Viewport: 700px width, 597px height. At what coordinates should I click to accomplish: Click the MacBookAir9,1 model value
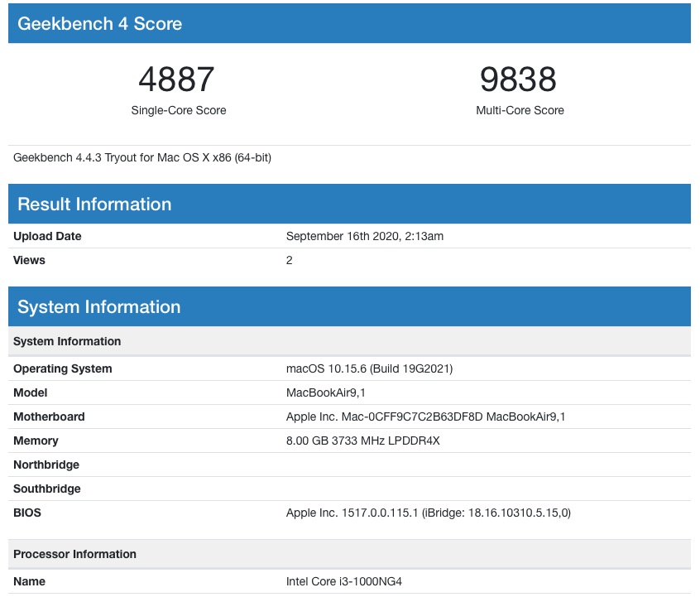(x=327, y=392)
